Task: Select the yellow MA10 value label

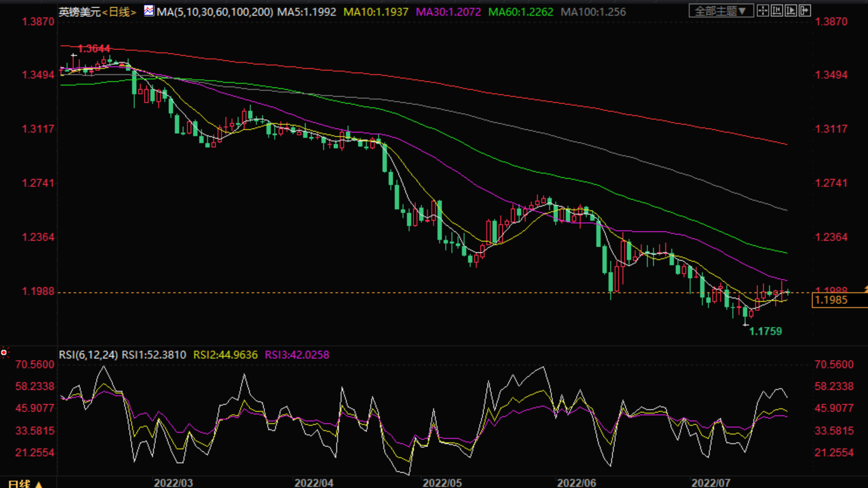Action: (376, 12)
